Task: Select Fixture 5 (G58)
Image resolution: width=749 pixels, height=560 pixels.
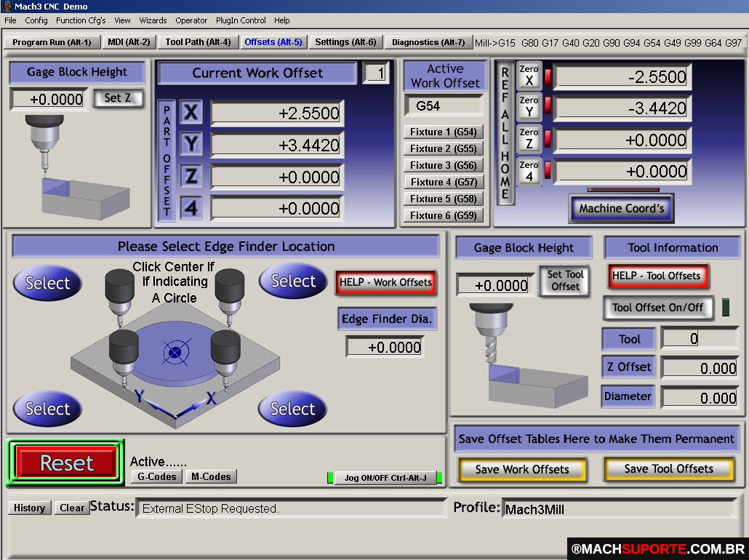Action: [x=444, y=199]
